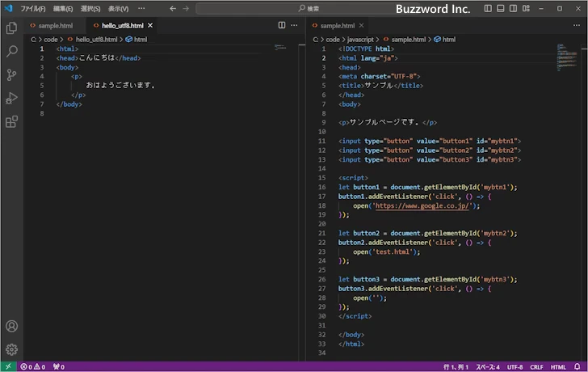Open the Search view in activity bar
This screenshot has height=372, width=588.
pyautogui.click(x=11, y=51)
